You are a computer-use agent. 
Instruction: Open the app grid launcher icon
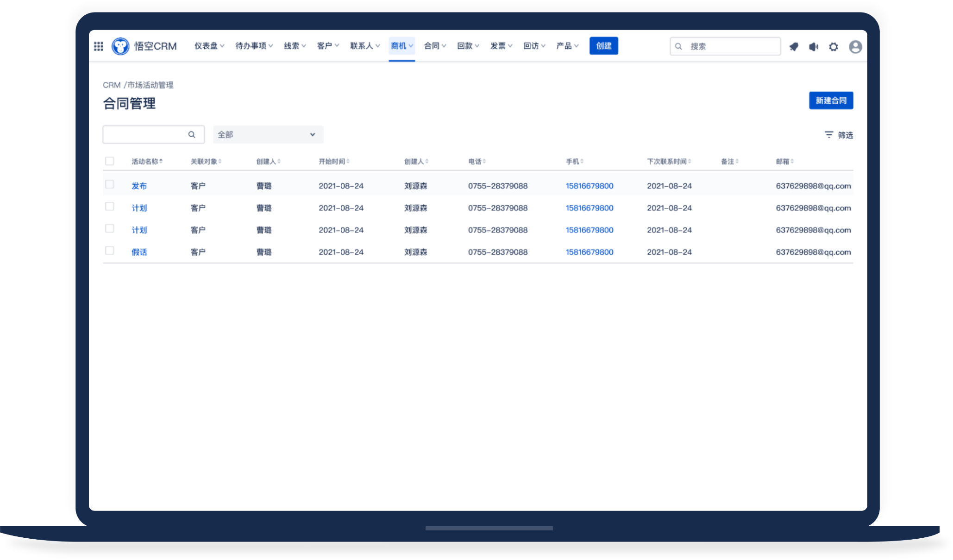(x=99, y=46)
